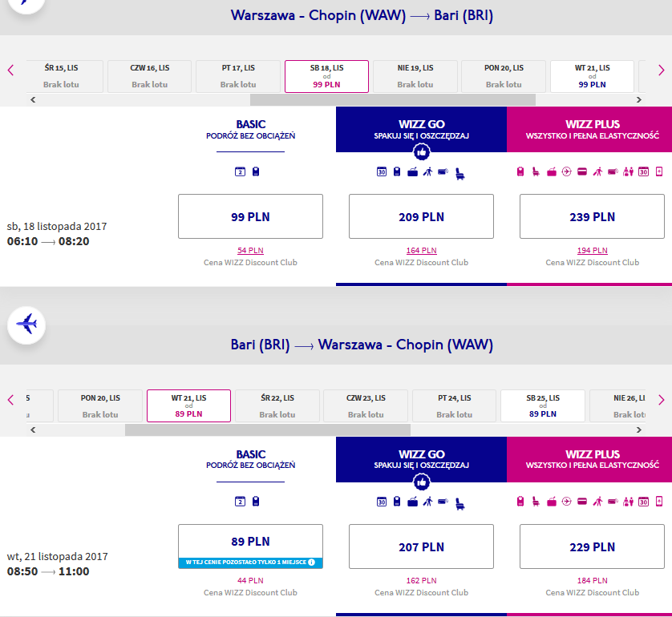672x617 pixels.
Task: Open the 54 PLN WIZZ Discount Club price link
Action: click(251, 251)
